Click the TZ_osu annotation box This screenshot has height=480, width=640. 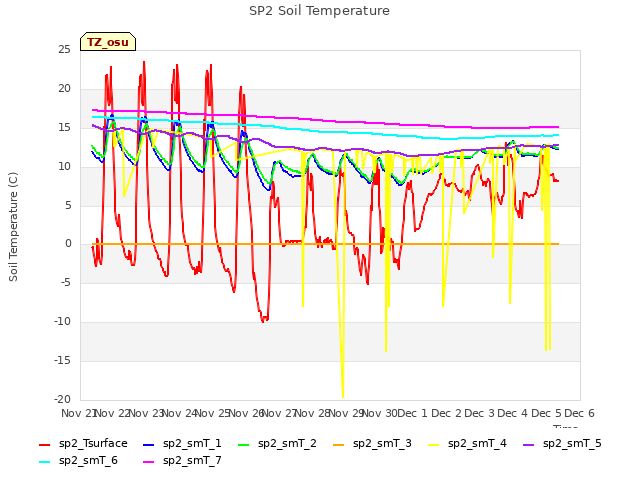pyautogui.click(x=108, y=42)
